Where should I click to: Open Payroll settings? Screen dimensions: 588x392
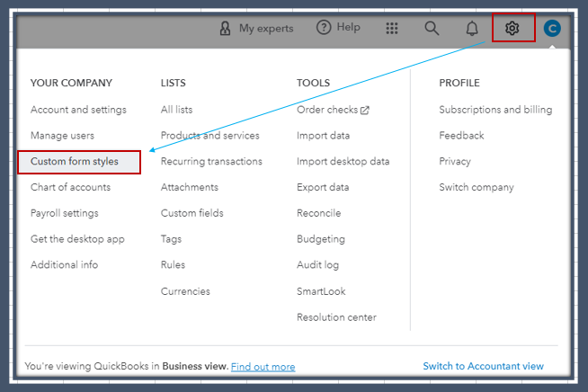[x=65, y=213]
